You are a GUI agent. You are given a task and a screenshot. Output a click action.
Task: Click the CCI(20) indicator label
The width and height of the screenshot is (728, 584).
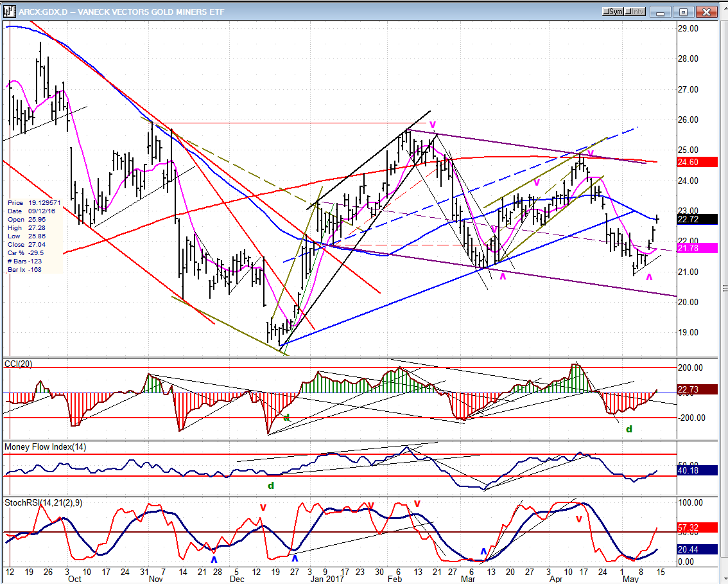coord(18,364)
